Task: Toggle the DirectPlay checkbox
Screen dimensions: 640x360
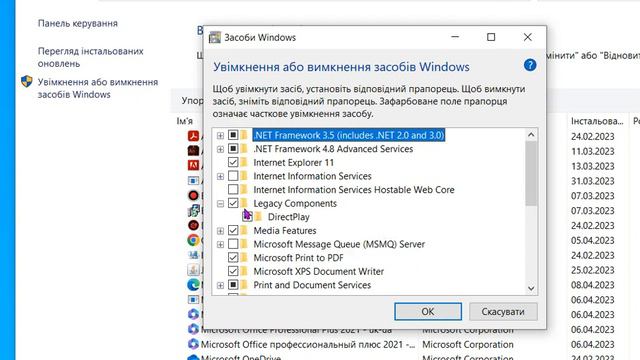Action: click(x=247, y=217)
